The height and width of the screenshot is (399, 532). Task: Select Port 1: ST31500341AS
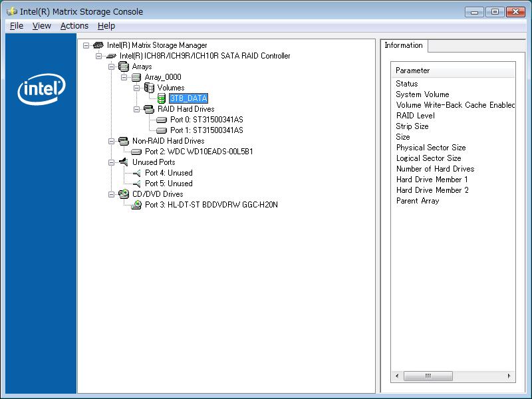[x=206, y=130]
